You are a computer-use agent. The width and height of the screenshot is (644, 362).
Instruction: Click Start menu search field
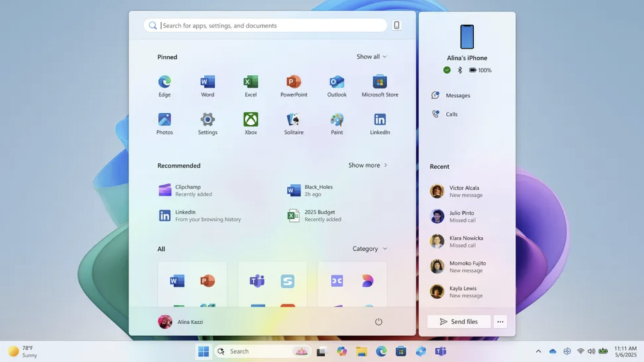tap(265, 25)
